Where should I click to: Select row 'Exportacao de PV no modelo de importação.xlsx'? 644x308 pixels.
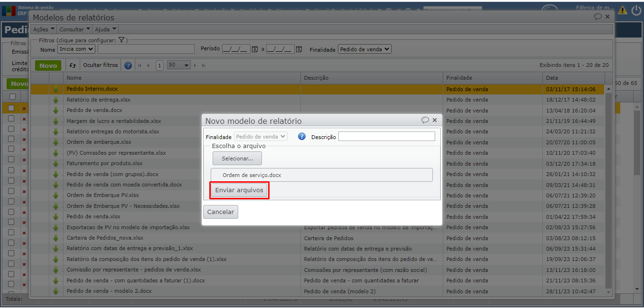317,227
